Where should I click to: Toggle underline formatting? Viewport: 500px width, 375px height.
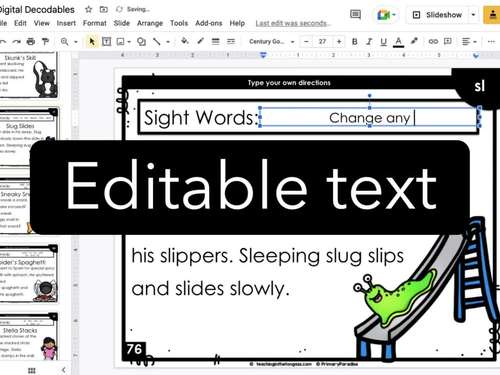pyautogui.click(x=383, y=41)
